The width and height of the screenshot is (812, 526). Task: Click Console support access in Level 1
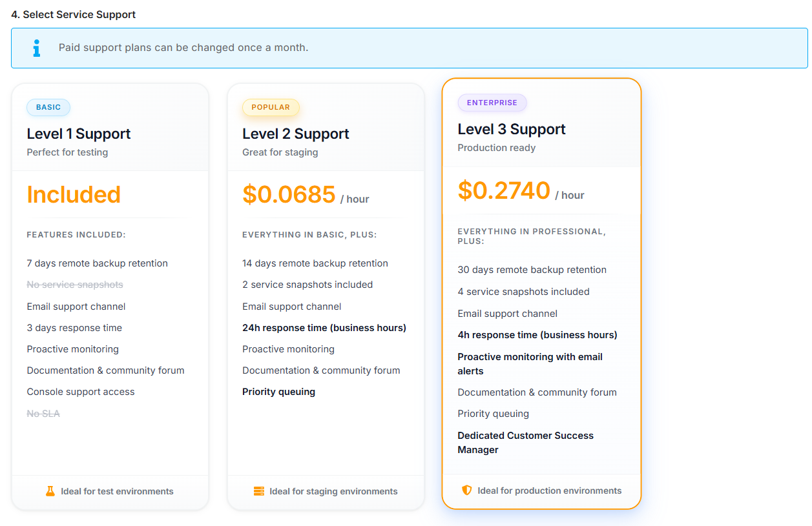[81, 392]
